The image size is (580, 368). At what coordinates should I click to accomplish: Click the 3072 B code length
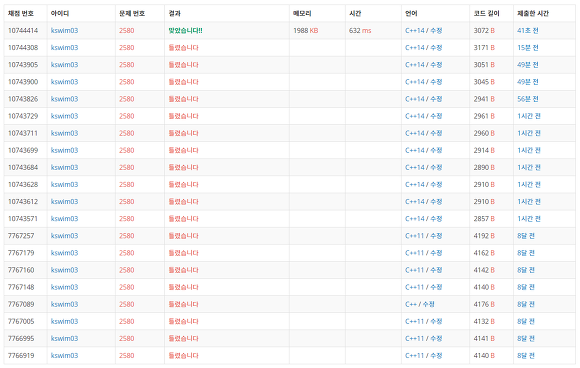(484, 31)
